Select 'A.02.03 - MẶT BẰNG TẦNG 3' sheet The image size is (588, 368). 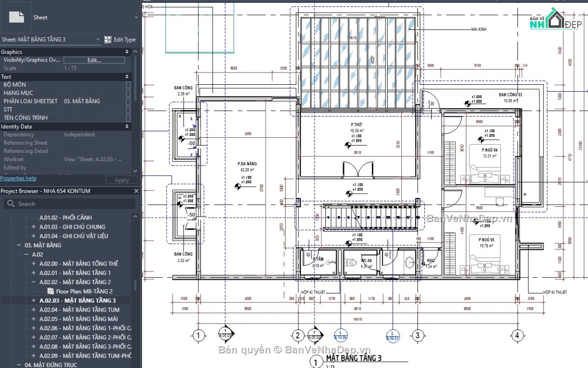tap(77, 300)
